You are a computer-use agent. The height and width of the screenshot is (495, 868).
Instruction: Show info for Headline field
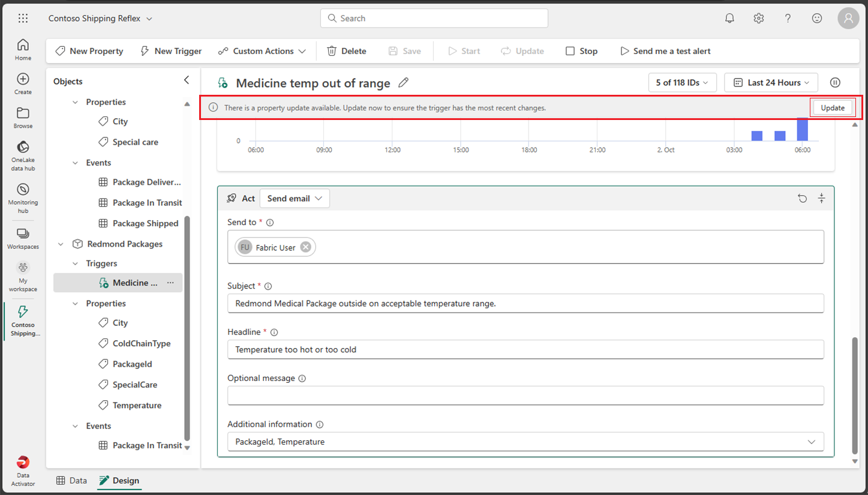coord(274,332)
